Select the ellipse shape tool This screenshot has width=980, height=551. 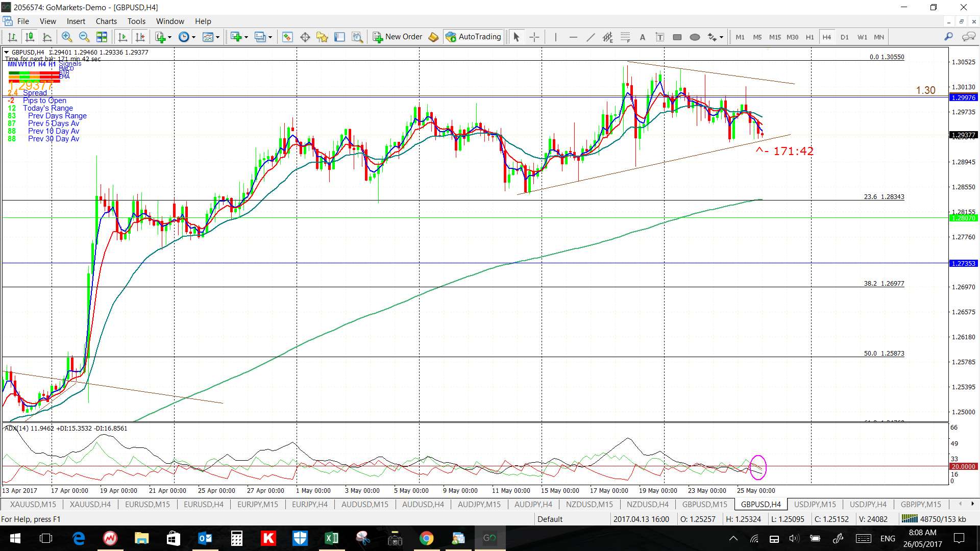coord(695,37)
